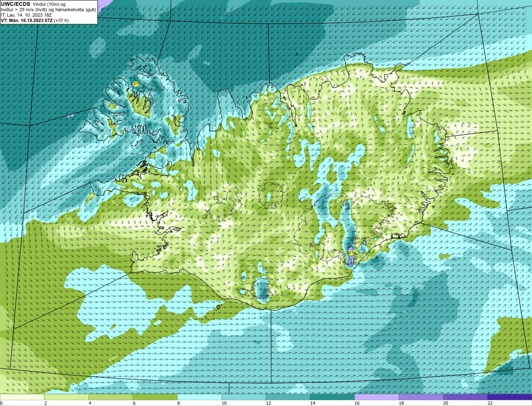532x406 pixels.
Task: Select the 10–12 m/s light teal legend swatch
Action: (x=244, y=397)
